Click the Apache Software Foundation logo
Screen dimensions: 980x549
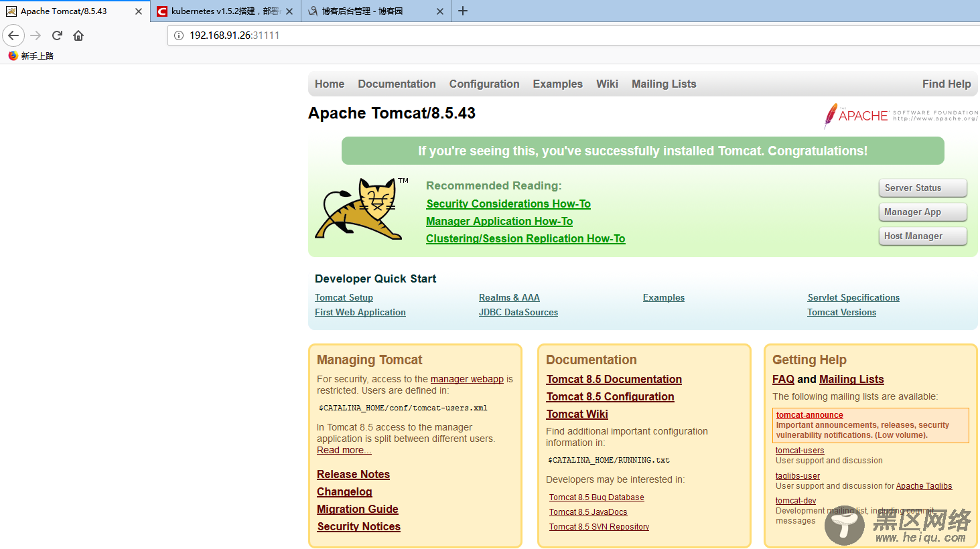click(x=900, y=116)
